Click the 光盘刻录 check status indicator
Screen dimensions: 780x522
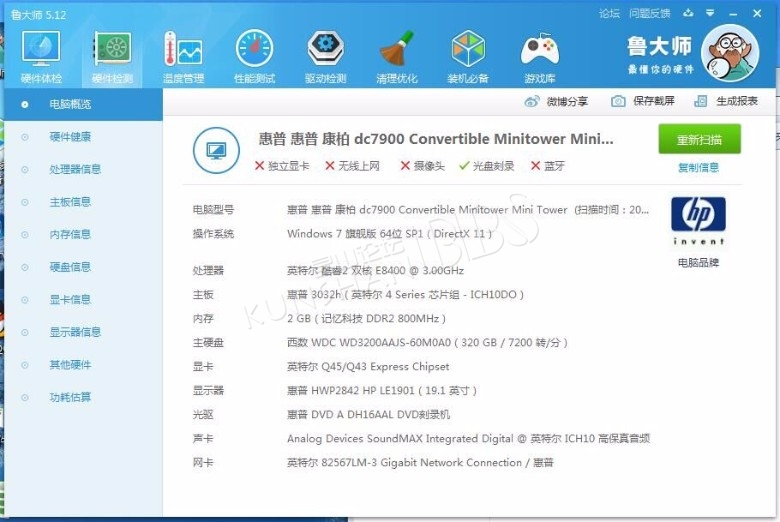tap(487, 166)
